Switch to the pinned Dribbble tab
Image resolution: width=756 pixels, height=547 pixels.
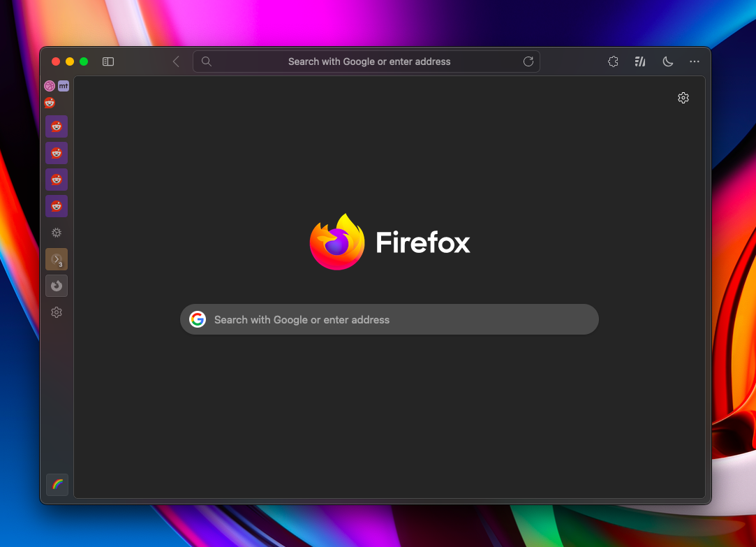coord(50,86)
